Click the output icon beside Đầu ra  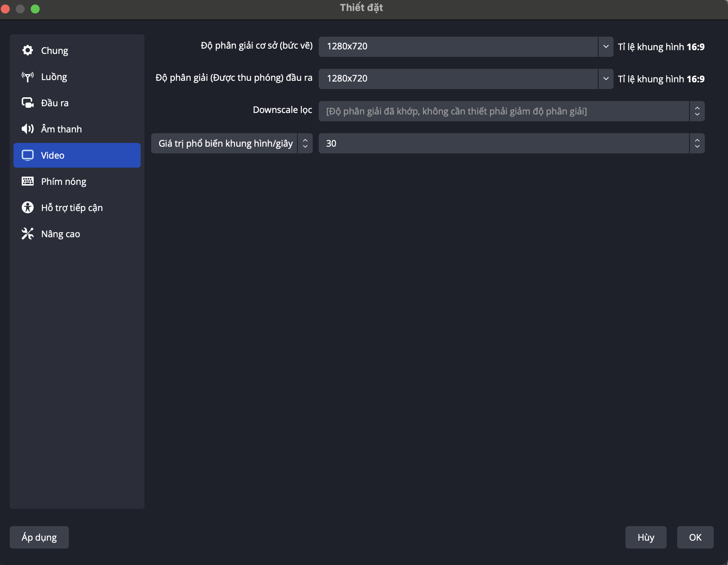28,103
